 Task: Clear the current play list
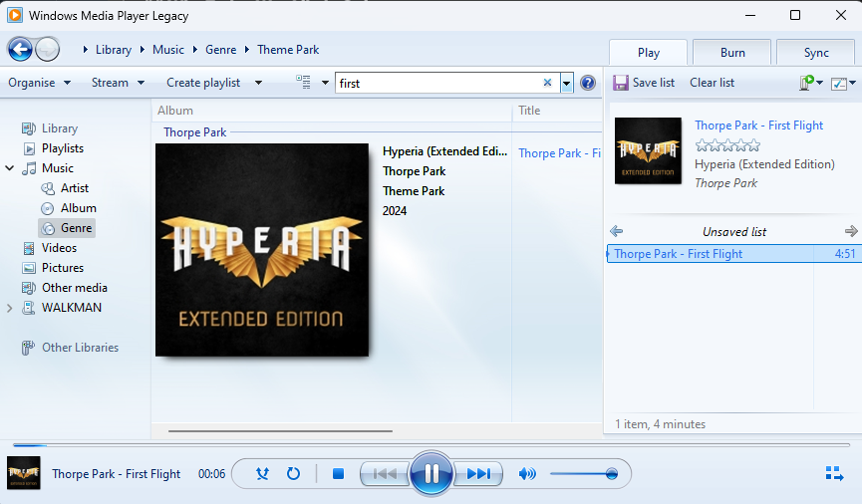[712, 83]
